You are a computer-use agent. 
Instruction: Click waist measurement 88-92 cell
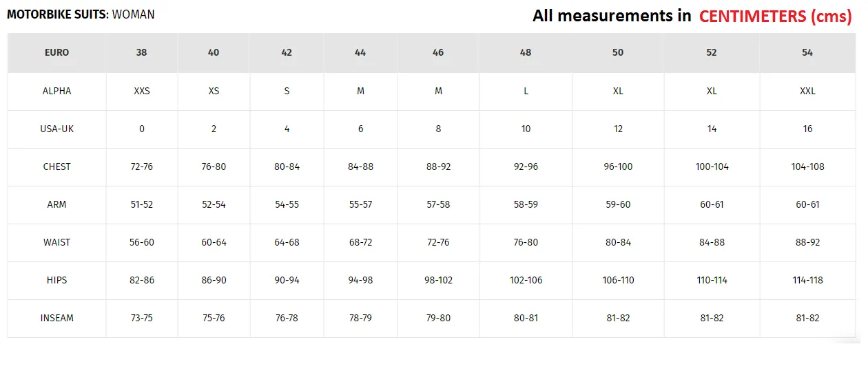[x=807, y=243]
